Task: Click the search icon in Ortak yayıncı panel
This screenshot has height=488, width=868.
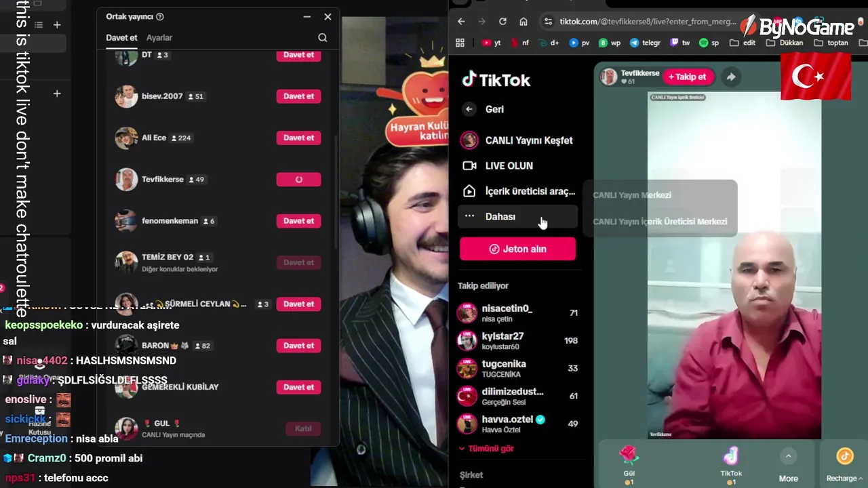Action: (323, 38)
